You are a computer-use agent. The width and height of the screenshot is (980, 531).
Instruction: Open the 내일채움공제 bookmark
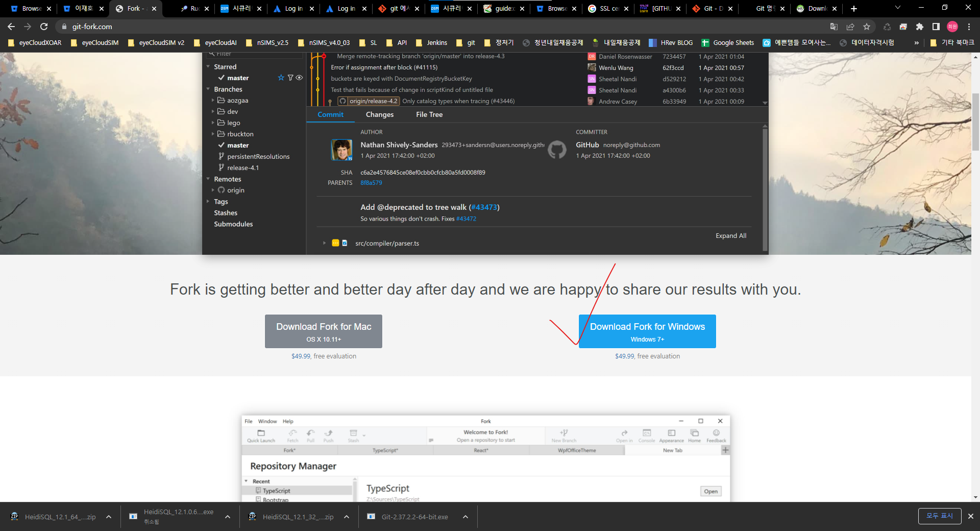[x=616, y=43]
